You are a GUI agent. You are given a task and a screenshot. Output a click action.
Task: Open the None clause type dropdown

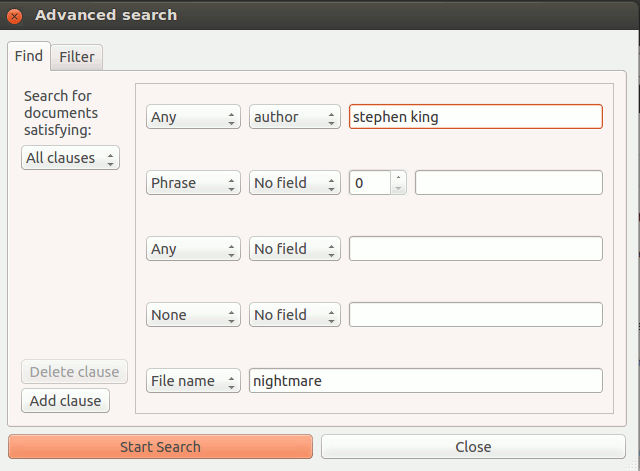[193, 315]
